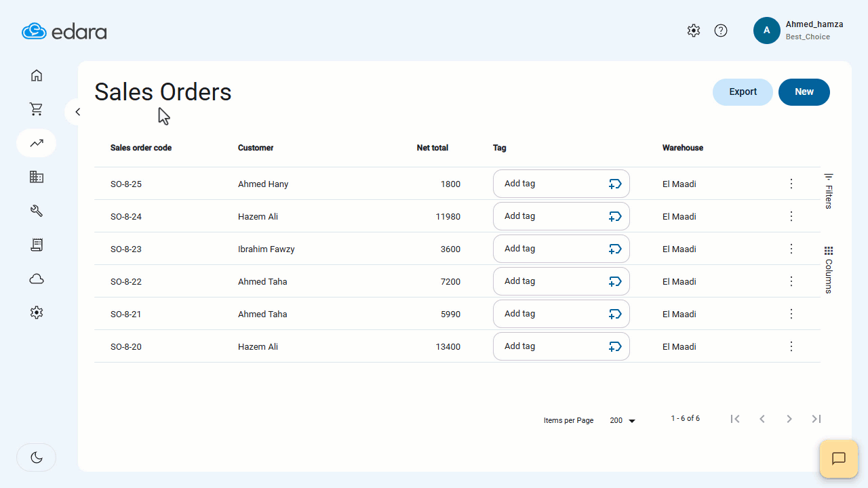The image size is (868, 488).
Task: Click the add-tag icon for SO-8-23
Action: point(615,249)
